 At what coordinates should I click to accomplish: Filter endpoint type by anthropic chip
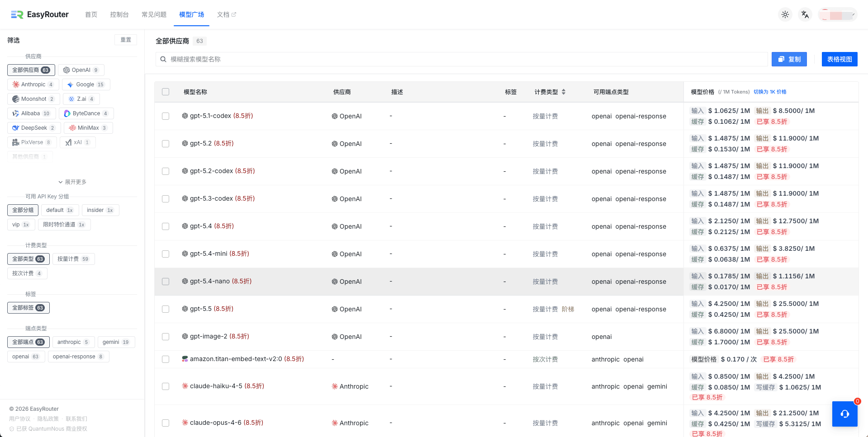[74, 342]
